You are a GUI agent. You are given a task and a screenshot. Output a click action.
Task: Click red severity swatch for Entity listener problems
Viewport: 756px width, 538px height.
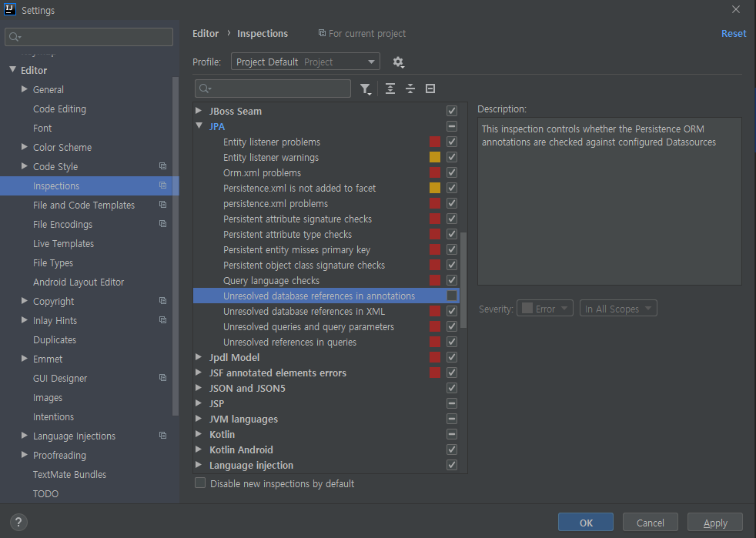(x=435, y=142)
